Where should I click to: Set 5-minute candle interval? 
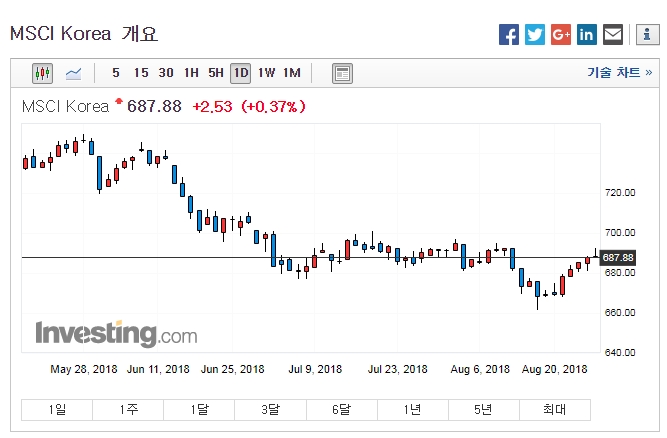coord(116,73)
